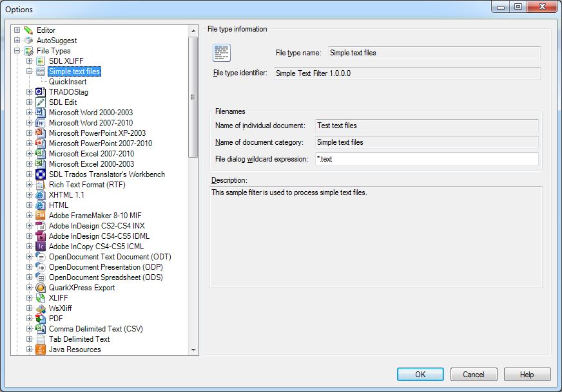Collapse the Simple text files node

click(30, 71)
